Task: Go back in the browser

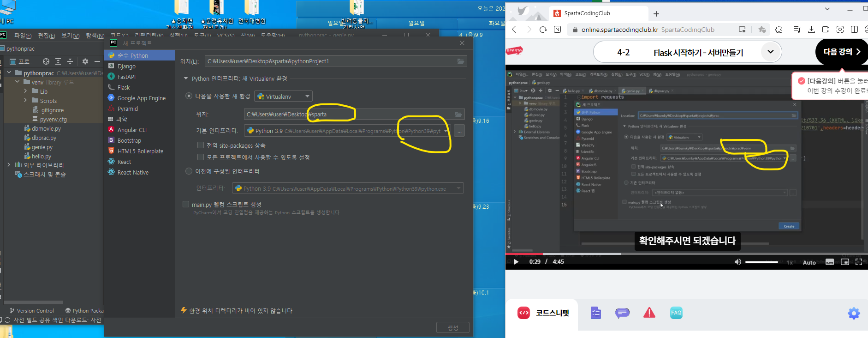Action: tap(514, 30)
